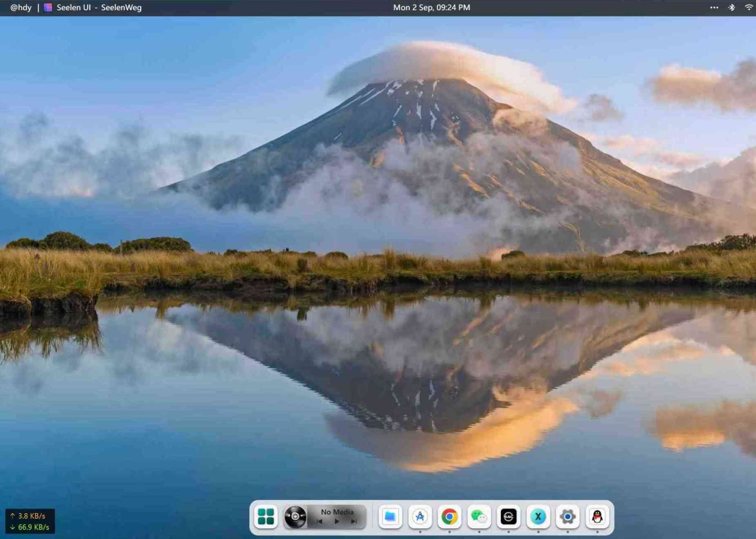Open the Wi-Fi network menu in top bar
Image resolution: width=756 pixels, height=539 pixels.
749,7
